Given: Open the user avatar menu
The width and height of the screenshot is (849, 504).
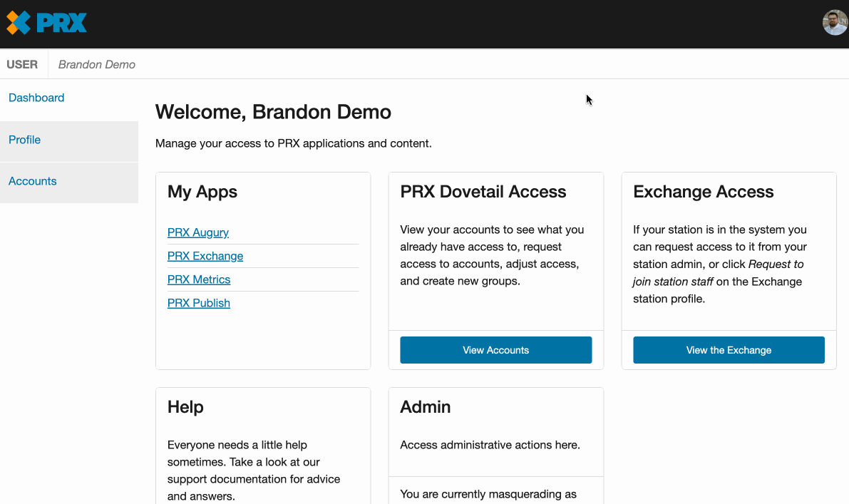Looking at the screenshot, I should 835,23.
